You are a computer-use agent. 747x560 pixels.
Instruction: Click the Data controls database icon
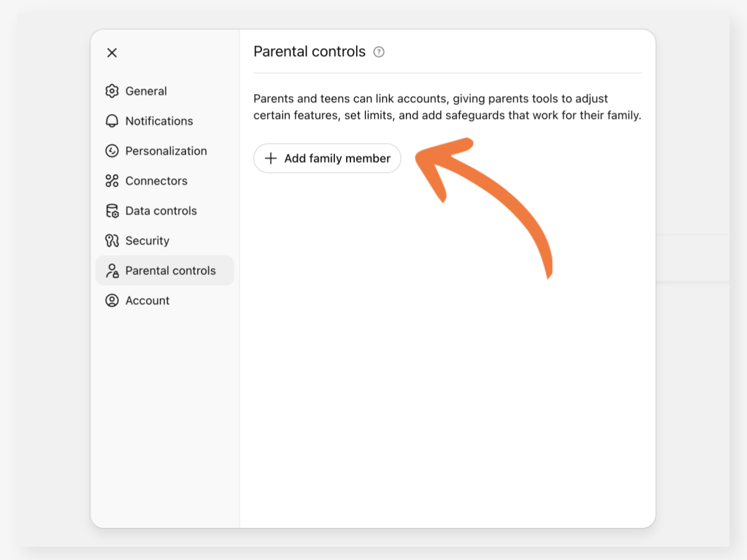(112, 211)
